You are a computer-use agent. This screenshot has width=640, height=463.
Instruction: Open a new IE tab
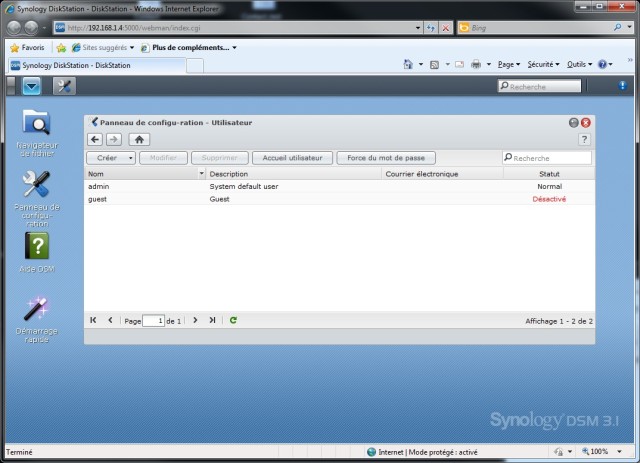click(x=195, y=66)
